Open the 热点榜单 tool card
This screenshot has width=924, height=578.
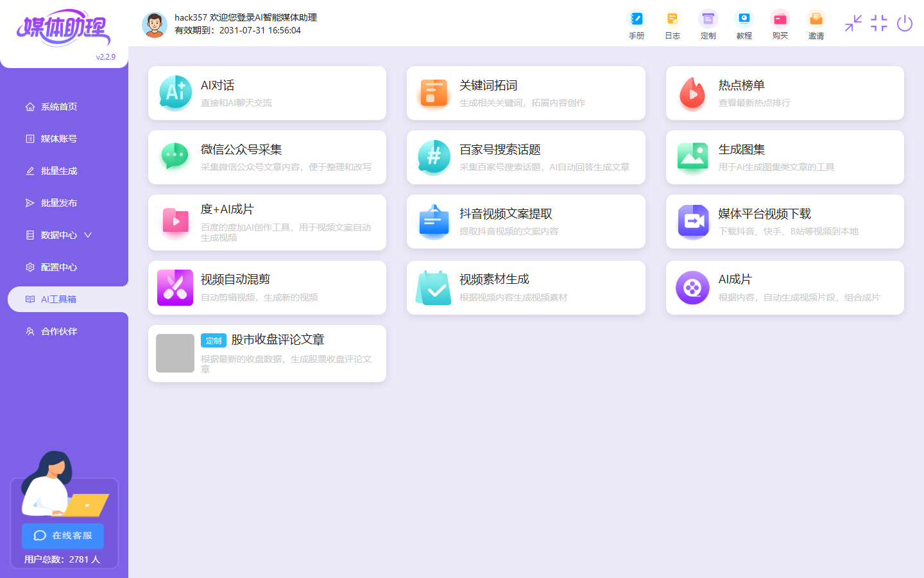(x=784, y=93)
